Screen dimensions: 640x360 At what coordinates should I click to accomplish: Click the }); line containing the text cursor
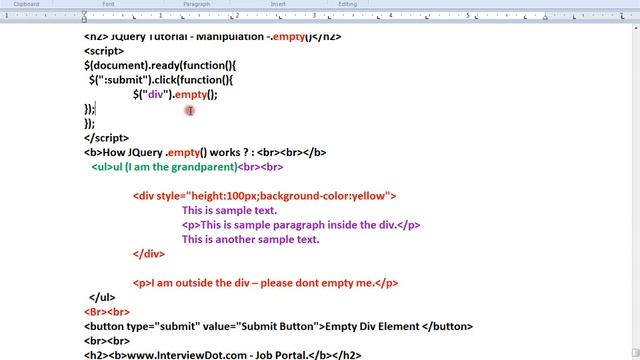(x=89, y=109)
